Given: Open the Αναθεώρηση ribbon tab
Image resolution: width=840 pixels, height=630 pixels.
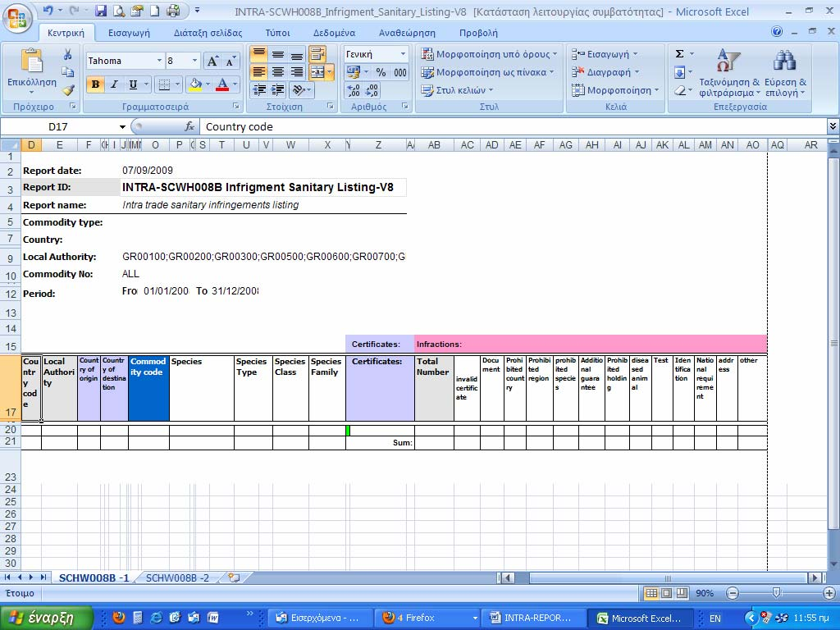Looking at the screenshot, I should click(x=407, y=33).
